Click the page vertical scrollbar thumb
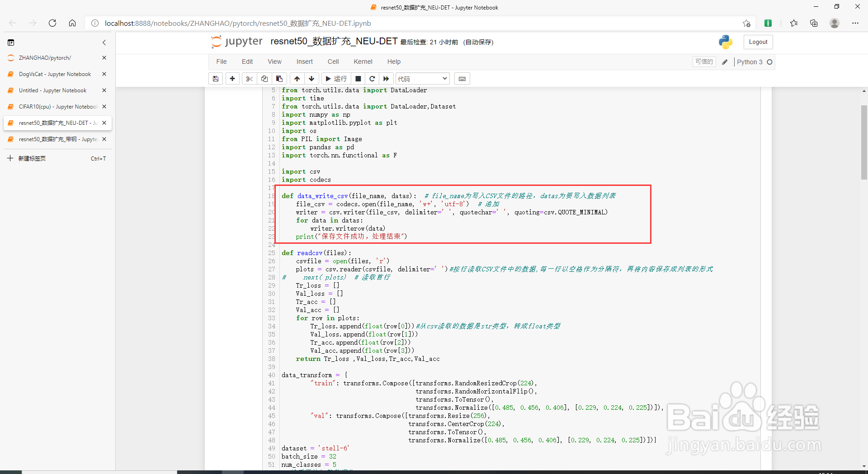 coord(864,142)
